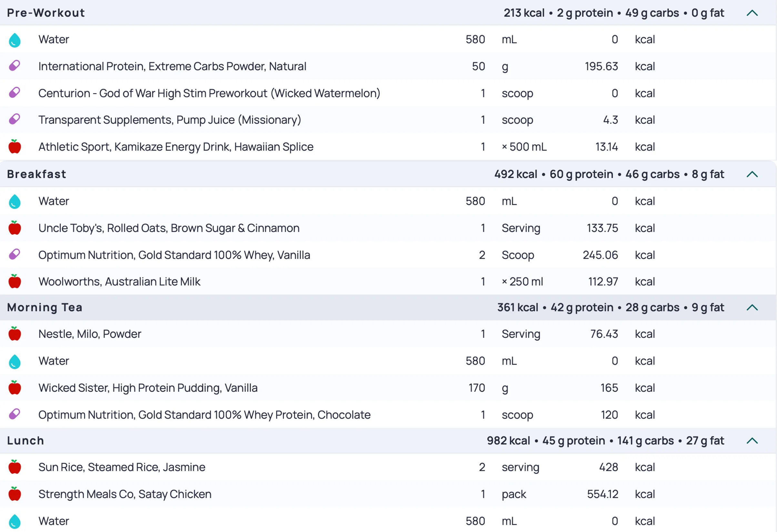Edit the 170 g amount for pudding

(x=477, y=388)
